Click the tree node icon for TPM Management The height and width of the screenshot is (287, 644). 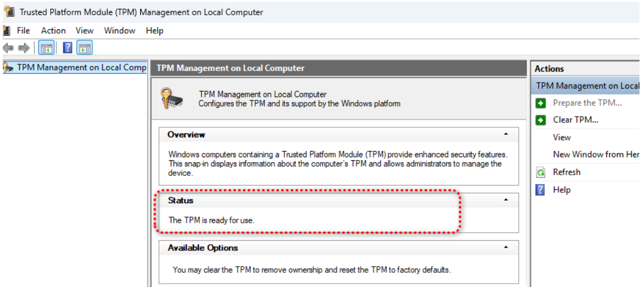[x=8, y=68]
